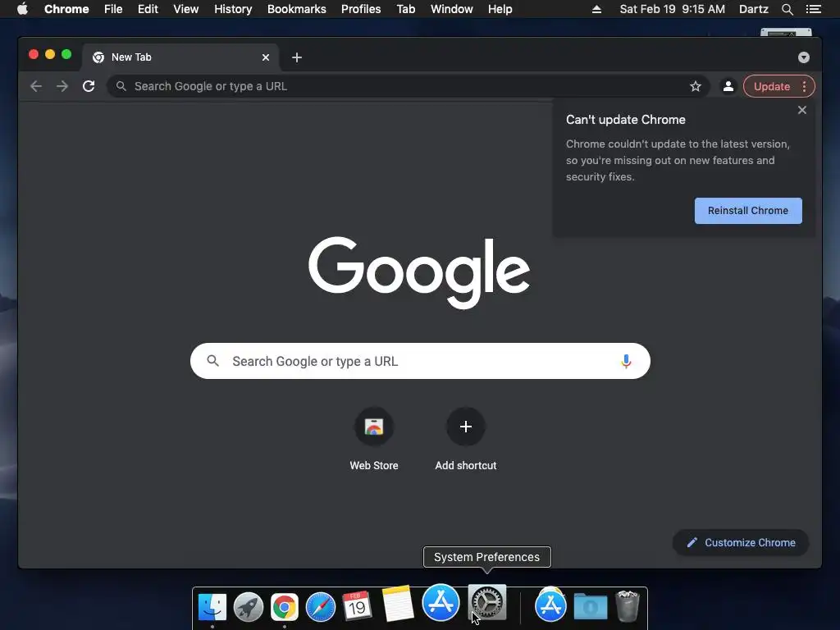The height and width of the screenshot is (630, 840).
Task: Open the Tab menu
Action: [x=405, y=9]
